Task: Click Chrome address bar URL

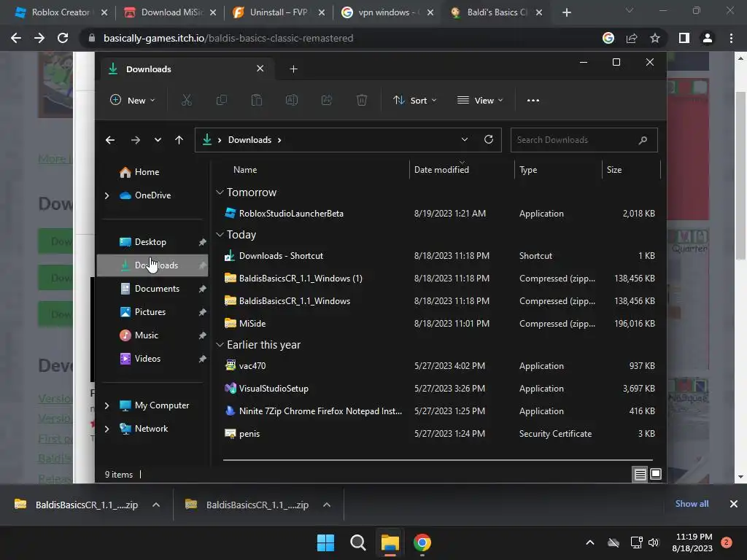Action: pos(228,38)
